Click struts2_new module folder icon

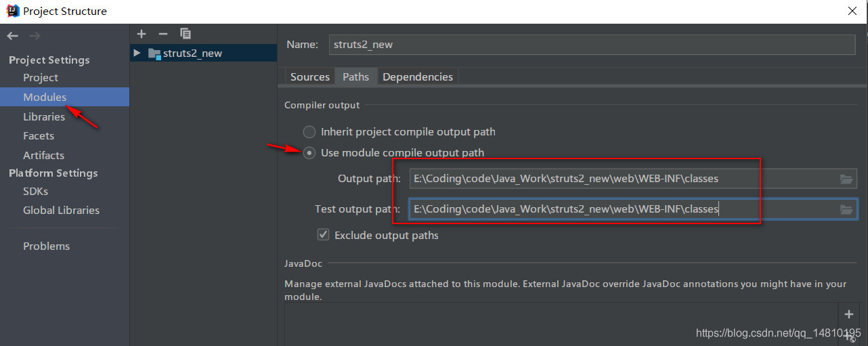tap(154, 53)
